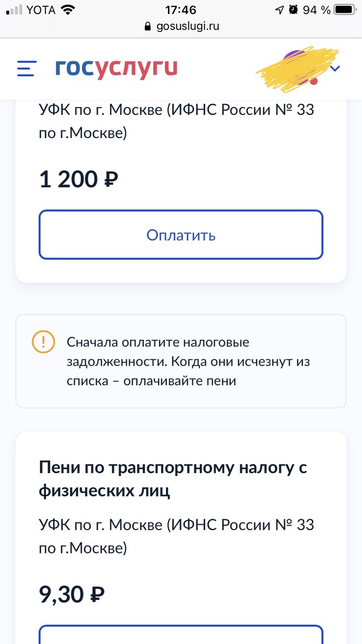Tap the 1 200 ₽ amount

click(x=79, y=179)
